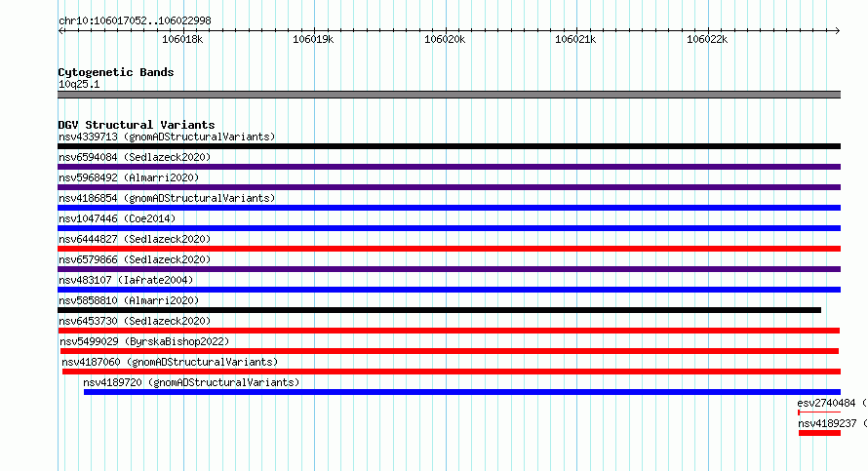Click the nsv4339713 variant label
Viewport: 868px width, 471px height.
coord(167,137)
